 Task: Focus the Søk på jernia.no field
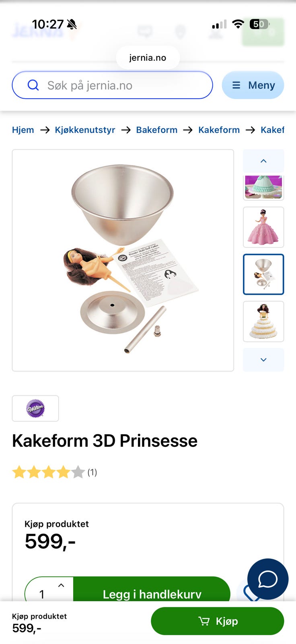click(112, 85)
